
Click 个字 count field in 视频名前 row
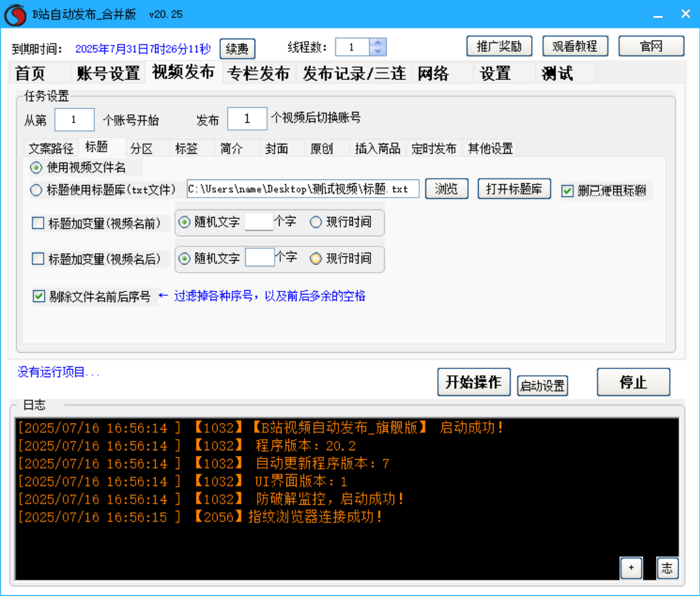259,221
